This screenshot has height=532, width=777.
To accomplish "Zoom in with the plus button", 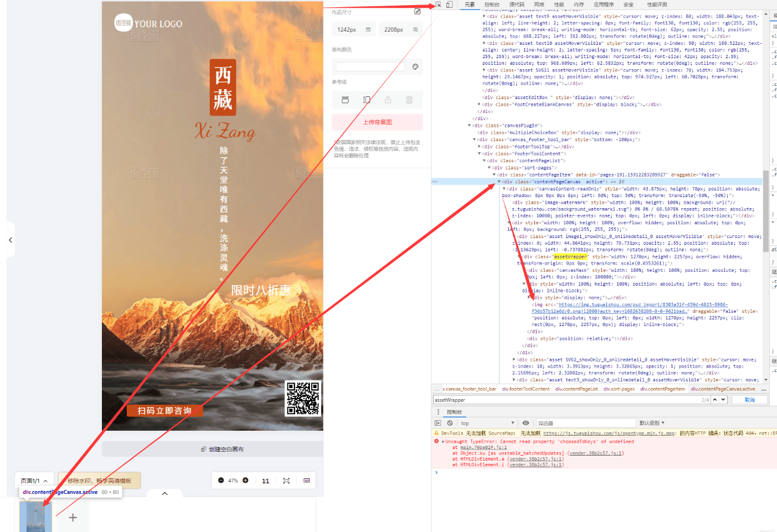I will (x=245, y=481).
